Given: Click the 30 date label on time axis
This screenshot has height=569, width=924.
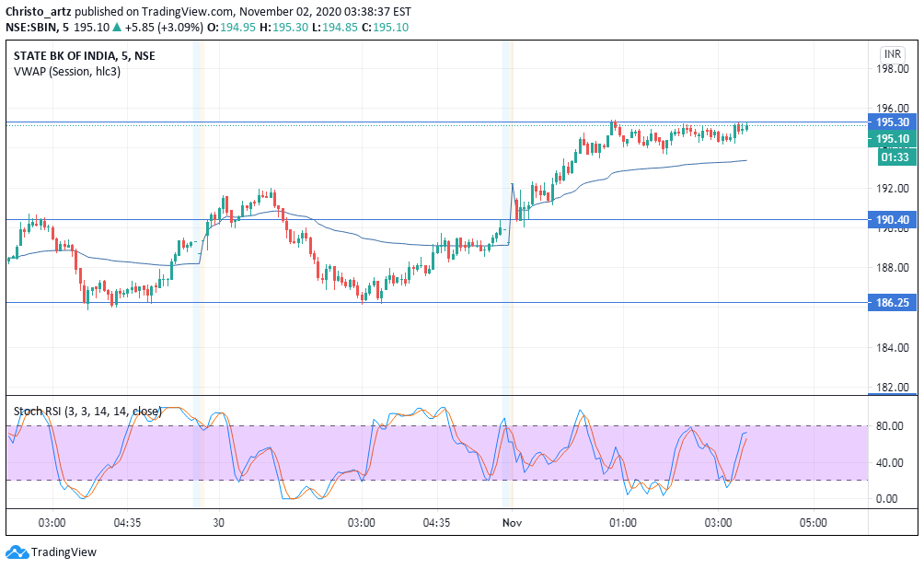Looking at the screenshot, I should (x=219, y=523).
